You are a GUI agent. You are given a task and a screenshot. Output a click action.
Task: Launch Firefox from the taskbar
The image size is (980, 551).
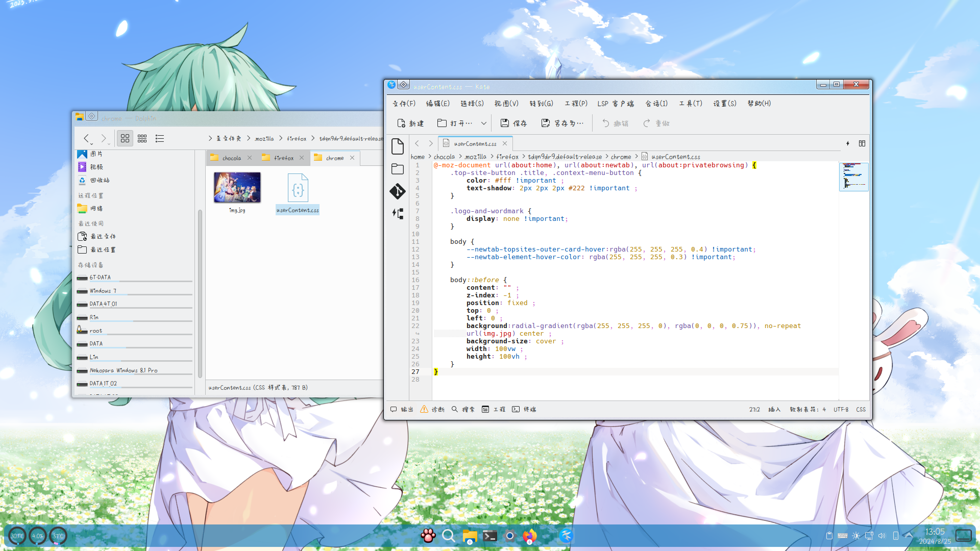tap(530, 536)
